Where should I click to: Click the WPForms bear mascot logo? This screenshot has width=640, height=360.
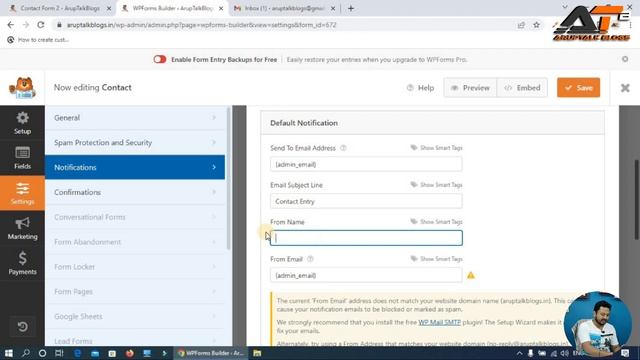(x=22, y=88)
